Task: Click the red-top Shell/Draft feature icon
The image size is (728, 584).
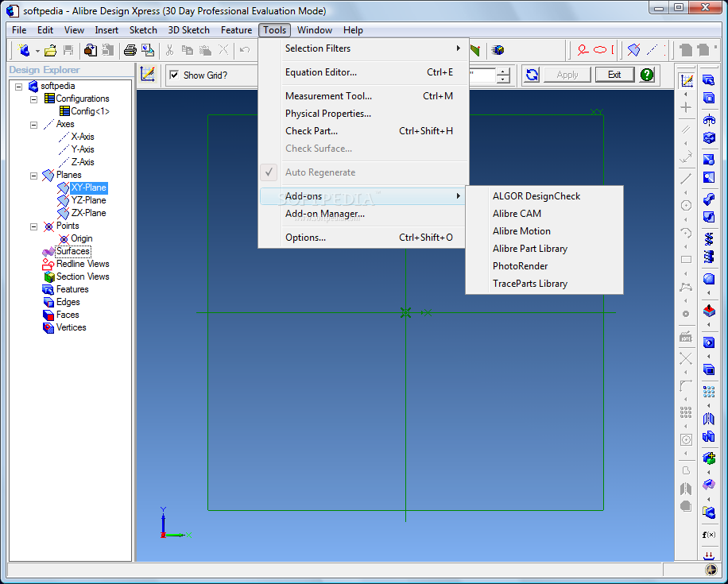Action: coord(708,310)
